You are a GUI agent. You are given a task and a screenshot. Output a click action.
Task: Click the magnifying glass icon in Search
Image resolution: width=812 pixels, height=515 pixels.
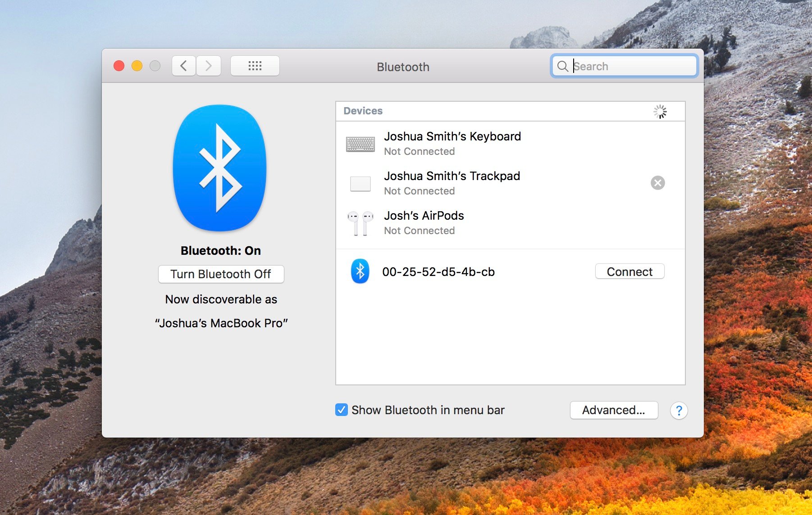click(x=562, y=66)
